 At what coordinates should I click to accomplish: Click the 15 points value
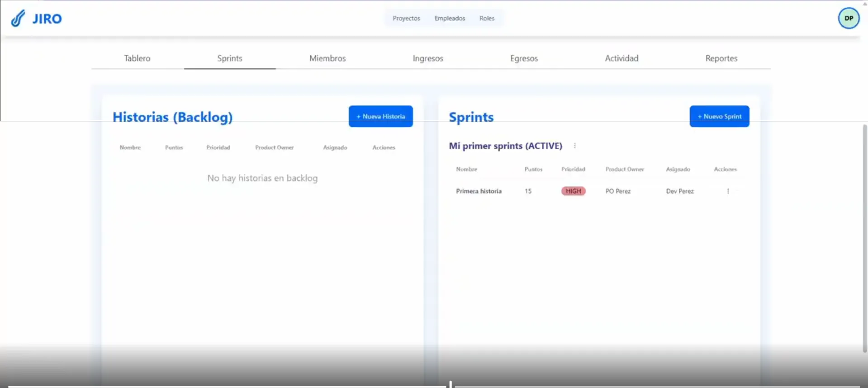pyautogui.click(x=528, y=191)
